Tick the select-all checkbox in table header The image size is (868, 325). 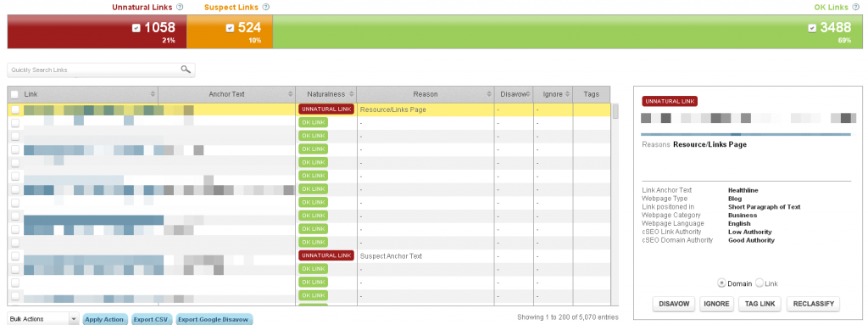(x=15, y=95)
